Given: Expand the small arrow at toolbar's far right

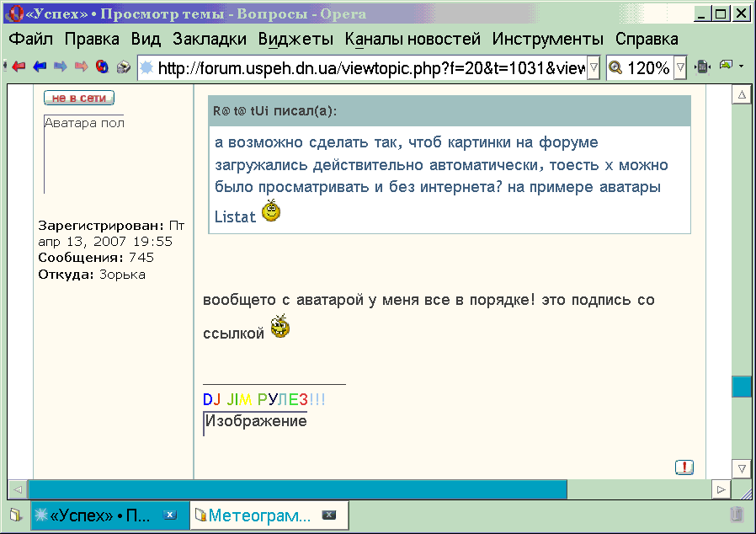Looking at the screenshot, I should [741, 67].
